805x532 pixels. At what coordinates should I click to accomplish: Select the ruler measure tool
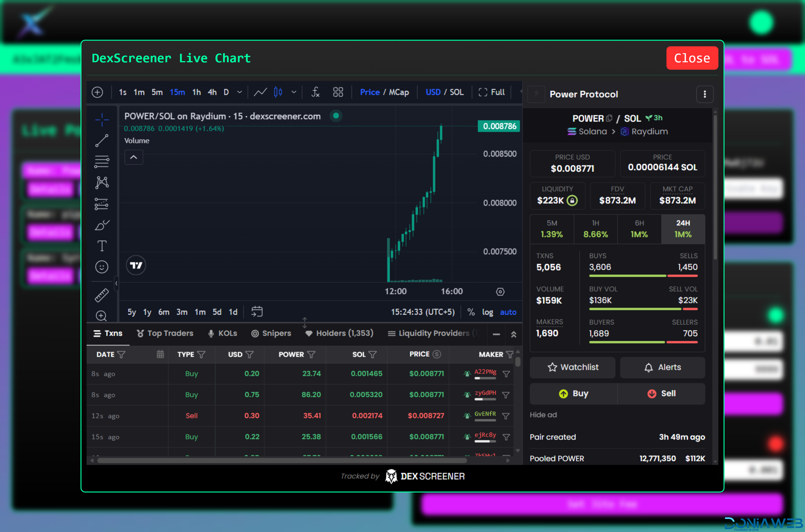(x=102, y=295)
